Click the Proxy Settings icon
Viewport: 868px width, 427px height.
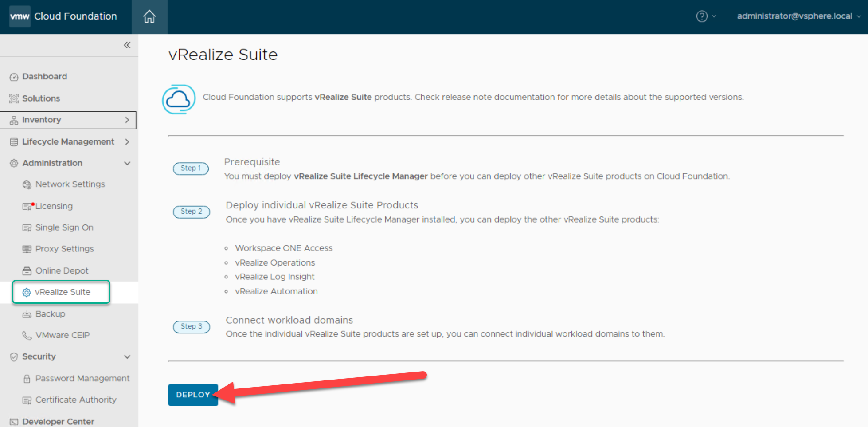click(27, 249)
